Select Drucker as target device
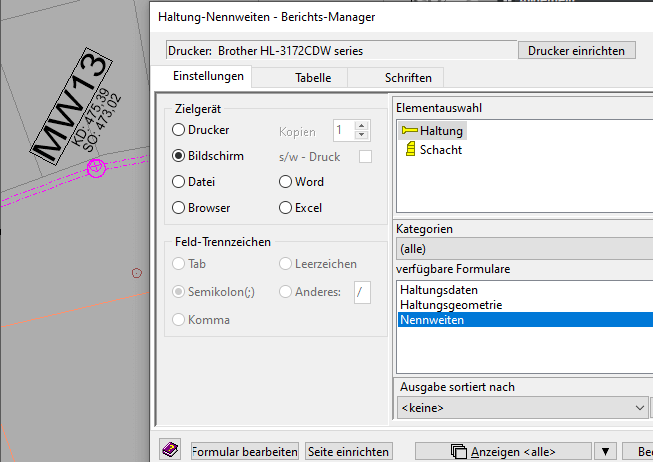Screen dimensions: 653x462 pyautogui.click(x=179, y=130)
